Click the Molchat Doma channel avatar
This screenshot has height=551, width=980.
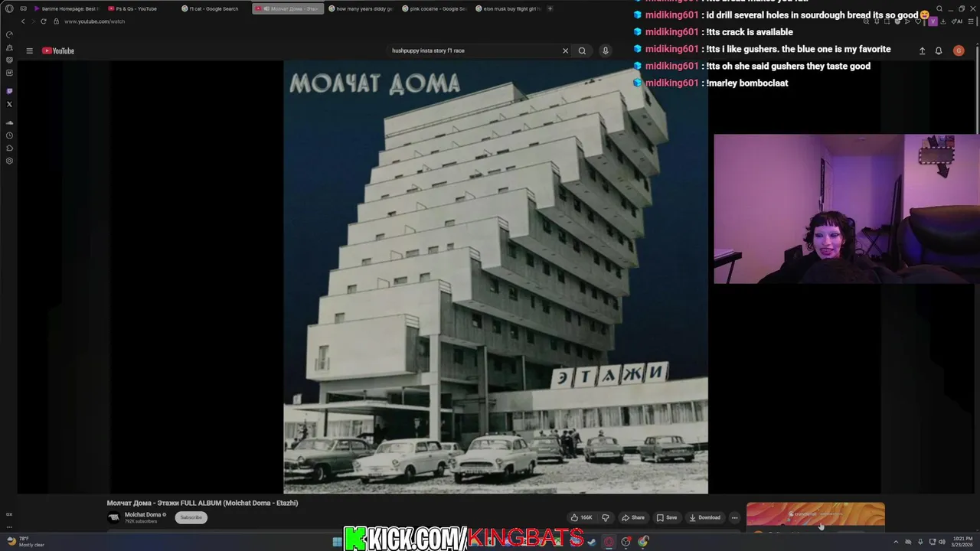pos(113,517)
